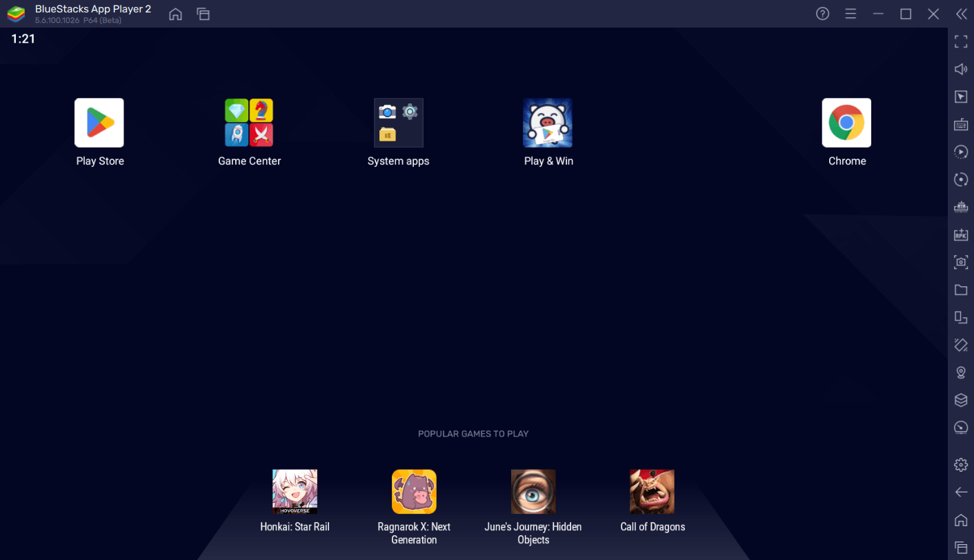Close the BlueStacks window
Image resolution: width=974 pixels, height=560 pixels.
pos(933,14)
